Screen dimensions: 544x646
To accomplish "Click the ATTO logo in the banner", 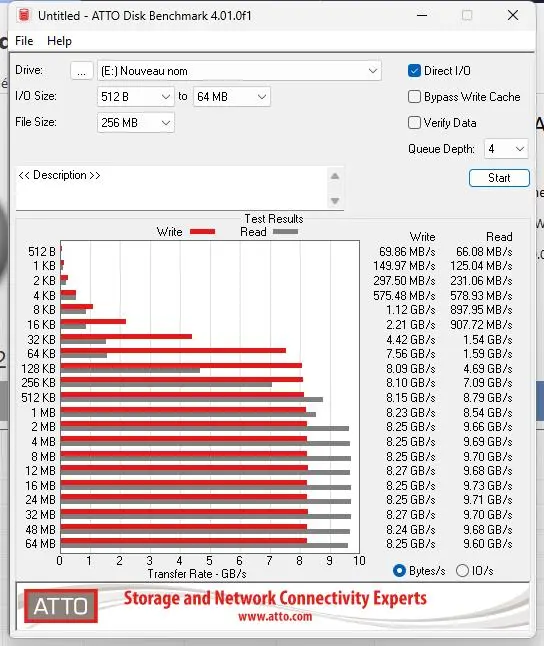I will pos(61,606).
